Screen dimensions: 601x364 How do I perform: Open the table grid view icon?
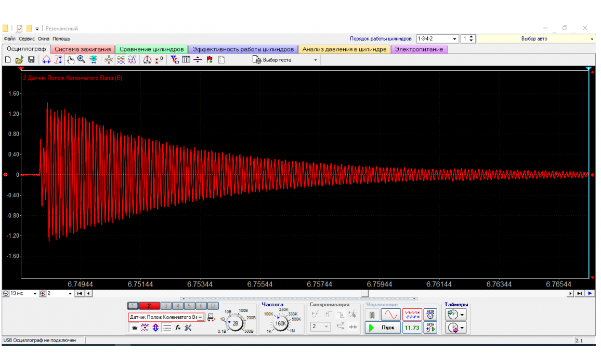click(186, 60)
